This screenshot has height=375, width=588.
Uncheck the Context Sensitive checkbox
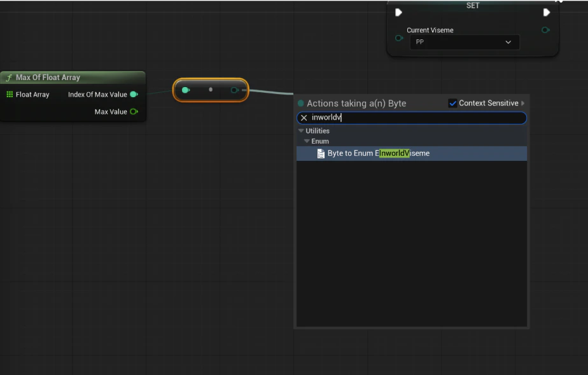(453, 103)
